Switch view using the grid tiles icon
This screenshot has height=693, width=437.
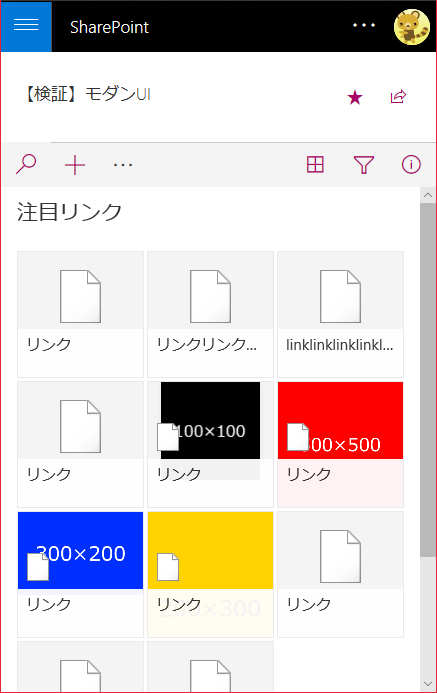pos(315,164)
